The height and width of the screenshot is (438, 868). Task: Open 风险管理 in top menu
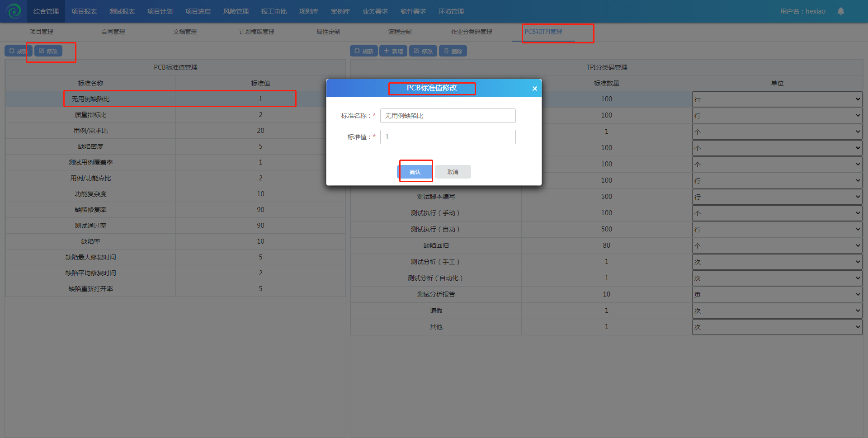point(236,11)
